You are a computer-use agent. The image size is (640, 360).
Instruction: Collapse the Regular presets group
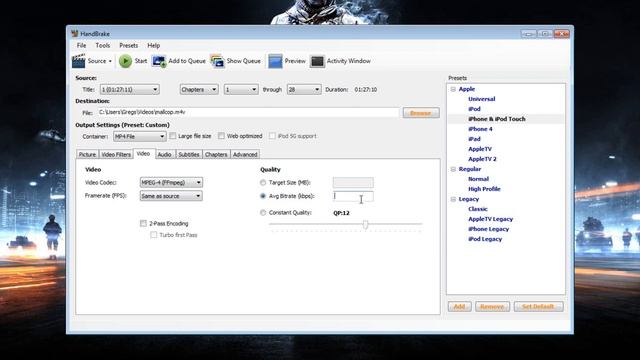(x=453, y=169)
